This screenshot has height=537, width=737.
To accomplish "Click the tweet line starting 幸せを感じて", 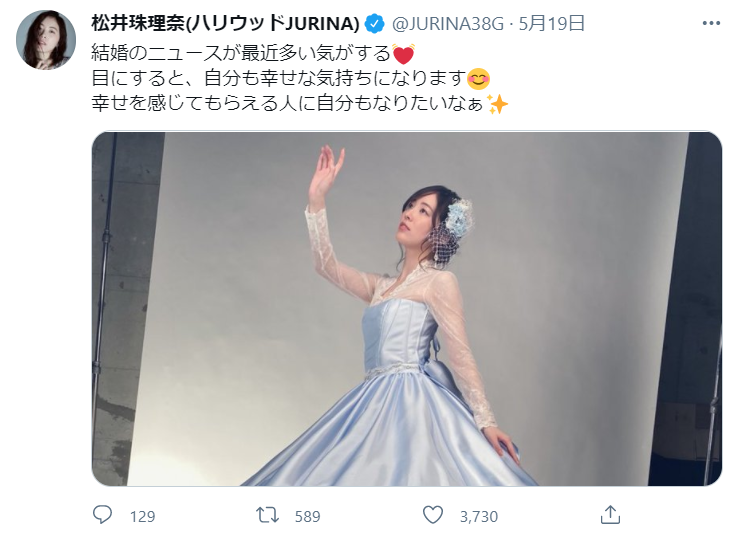I will (300, 103).
